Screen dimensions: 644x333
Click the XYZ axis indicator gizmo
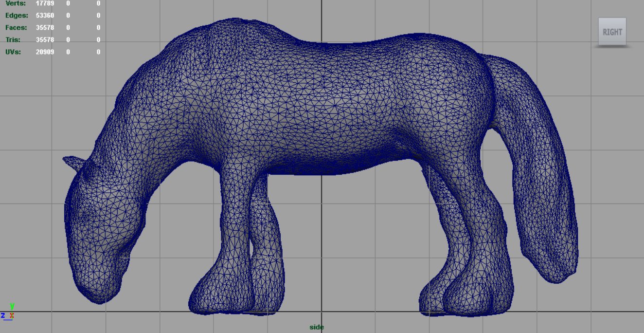click(8, 312)
